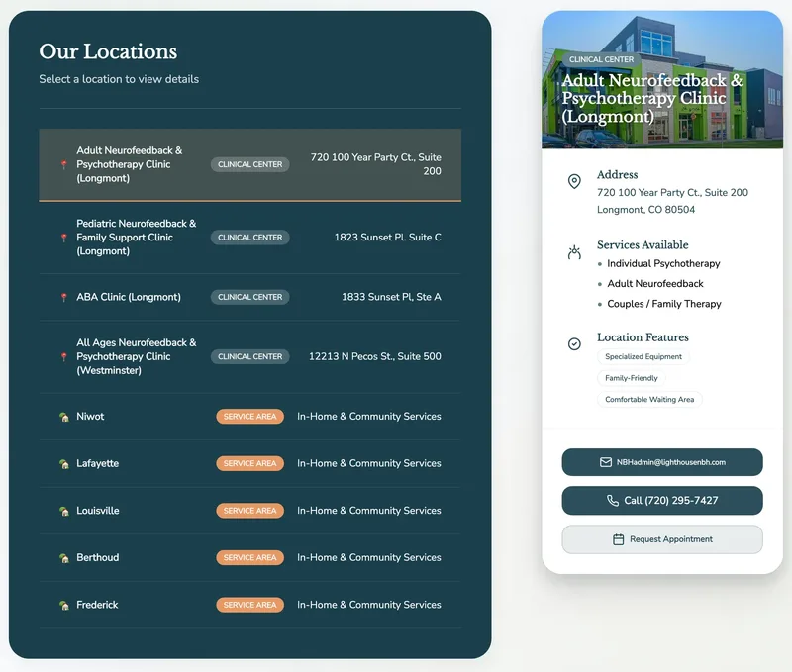Select the Berthoud service area name

click(98, 557)
